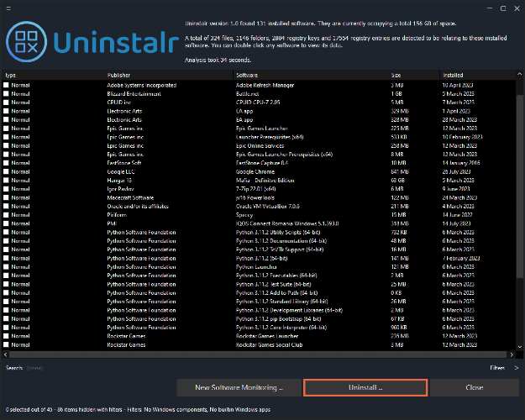Check the 7-Zip row checkbox
Viewport: 525px width, 420px height.
[6, 189]
